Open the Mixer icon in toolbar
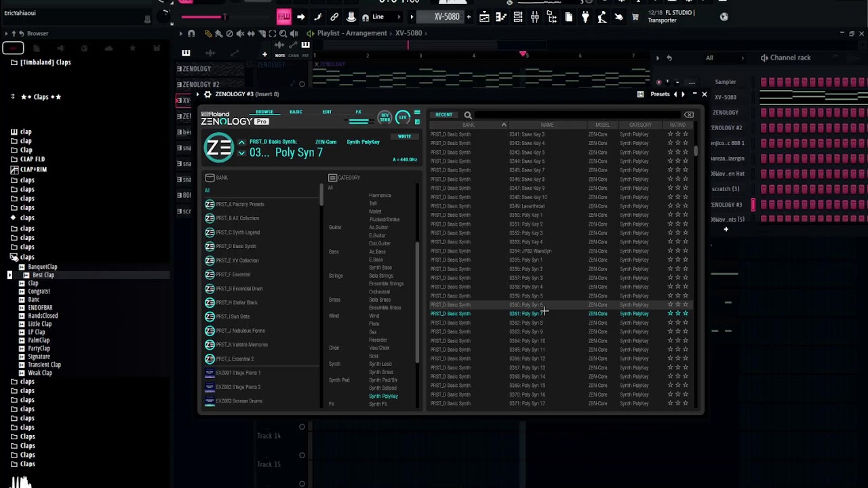868x488 pixels. point(535,17)
